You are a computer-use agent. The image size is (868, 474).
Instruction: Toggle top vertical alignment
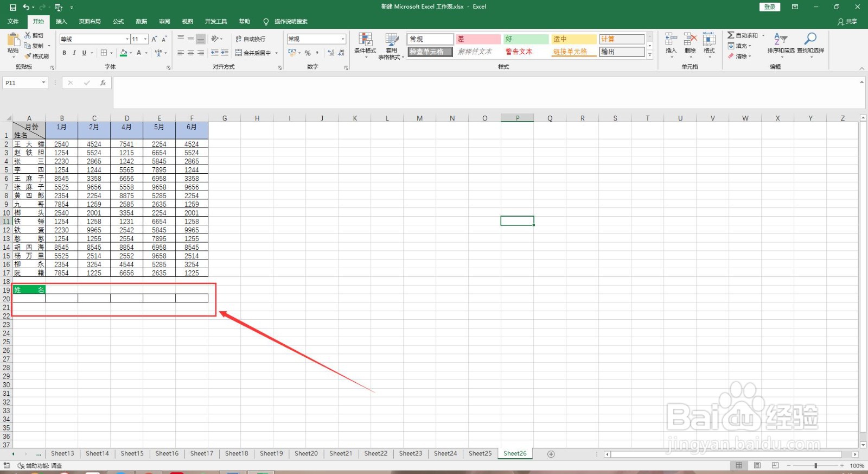coord(181,39)
